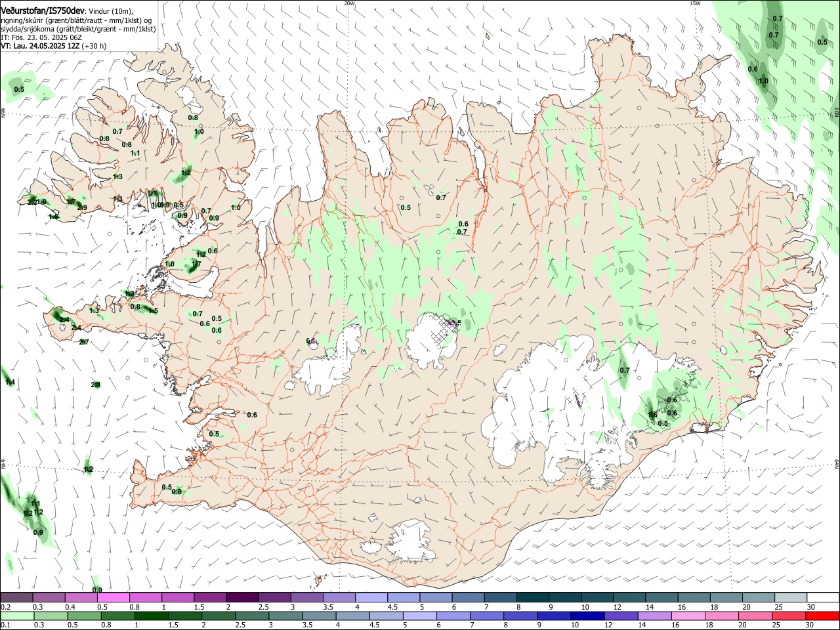Screen dimensions: 840x630
Task: Click the IT: Fös. 23. 05. 2025 06Z line
Action: pos(41,37)
